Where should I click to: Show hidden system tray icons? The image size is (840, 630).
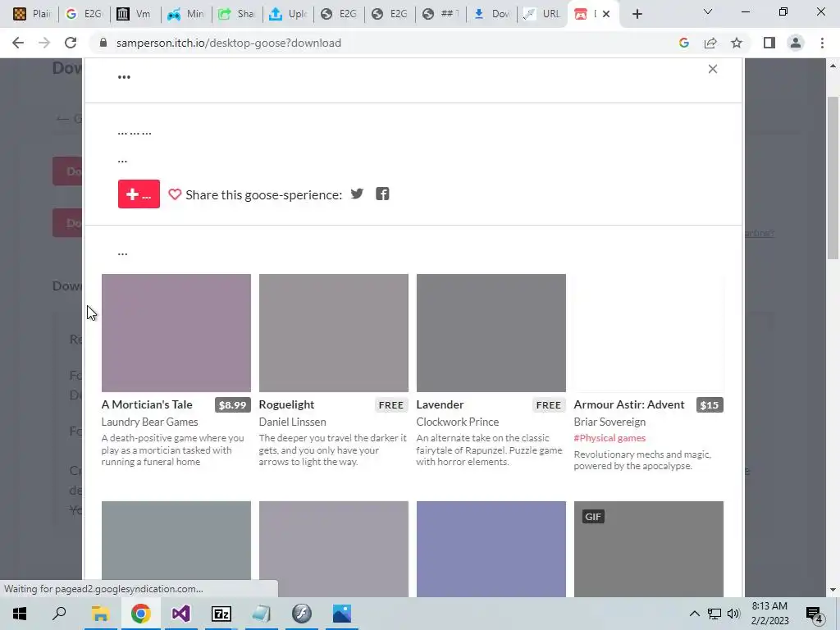click(694, 614)
